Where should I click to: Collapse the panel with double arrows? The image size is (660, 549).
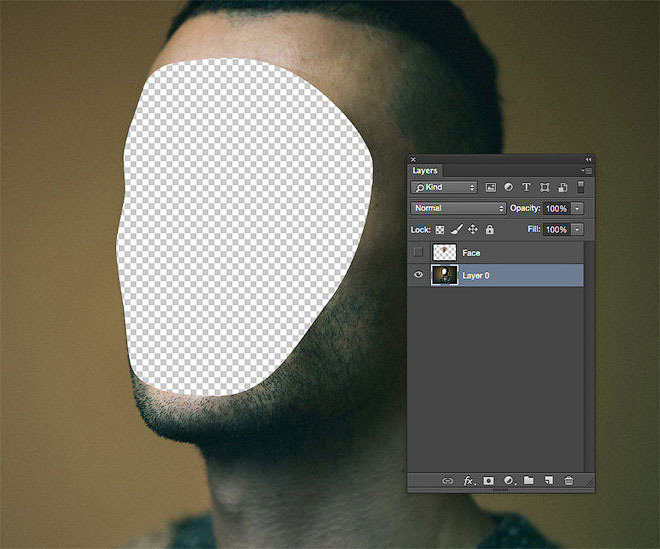pyautogui.click(x=588, y=159)
